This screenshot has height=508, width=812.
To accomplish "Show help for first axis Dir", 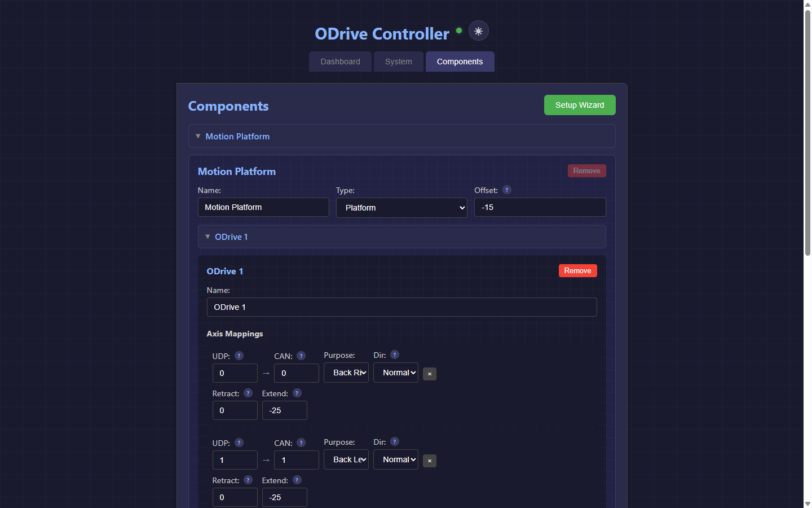I will coord(395,354).
